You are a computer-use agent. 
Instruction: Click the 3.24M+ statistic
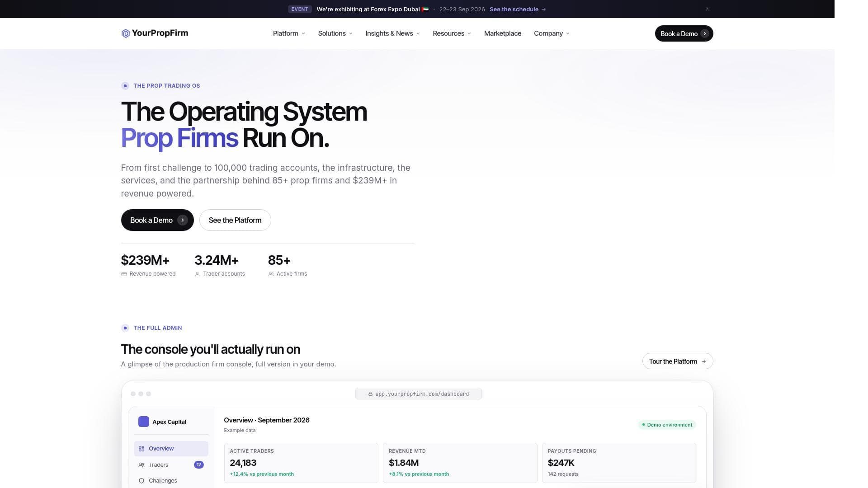click(217, 260)
